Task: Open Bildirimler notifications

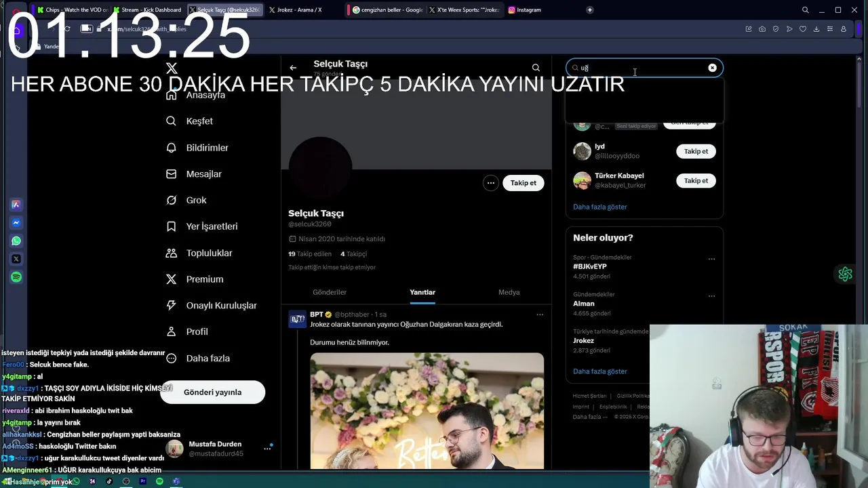Action: tap(198, 148)
